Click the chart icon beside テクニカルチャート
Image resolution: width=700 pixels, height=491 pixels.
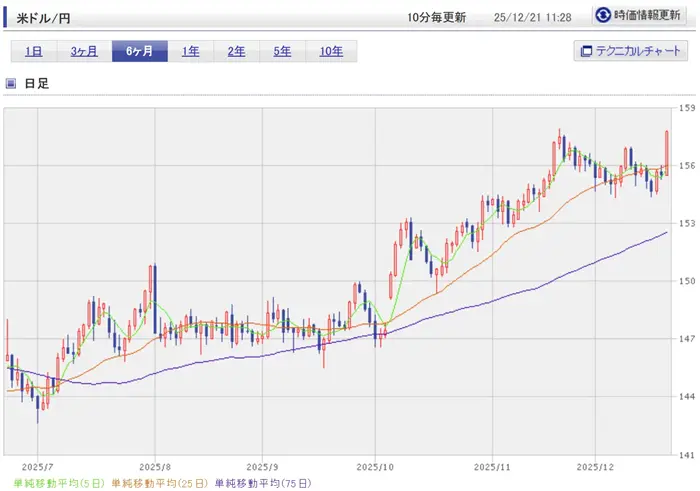pyautogui.click(x=583, y=52)
